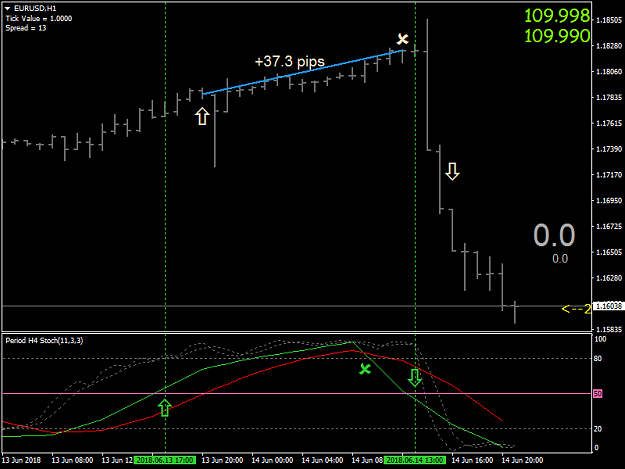Click the 1.16038 current price label
The width and height of the screenshot is (625, 469).
(x=608, y=306)
